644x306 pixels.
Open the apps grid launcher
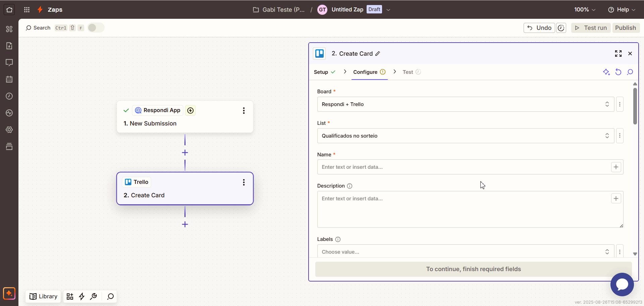[27, 10]
